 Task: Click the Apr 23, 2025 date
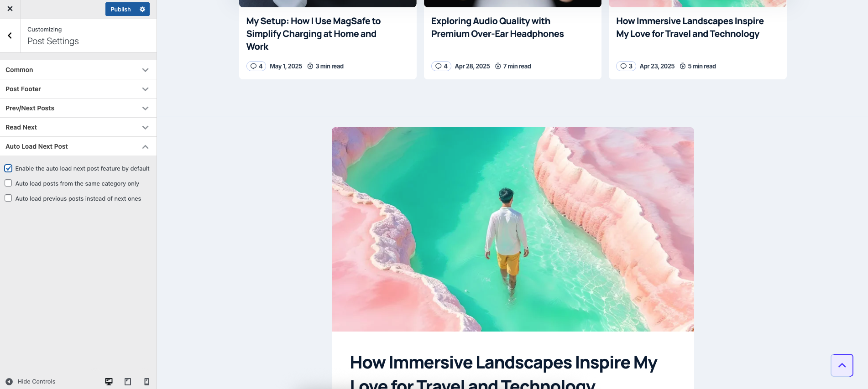657,66
